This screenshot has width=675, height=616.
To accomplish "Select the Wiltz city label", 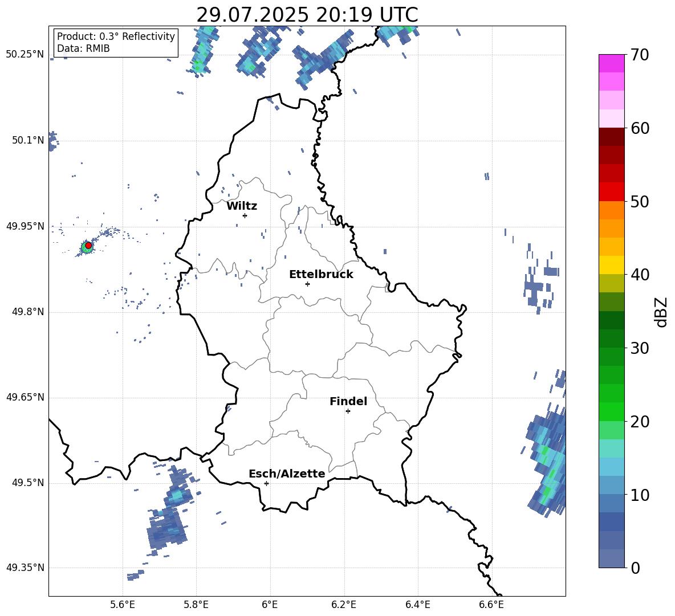I will pos(242,206).
